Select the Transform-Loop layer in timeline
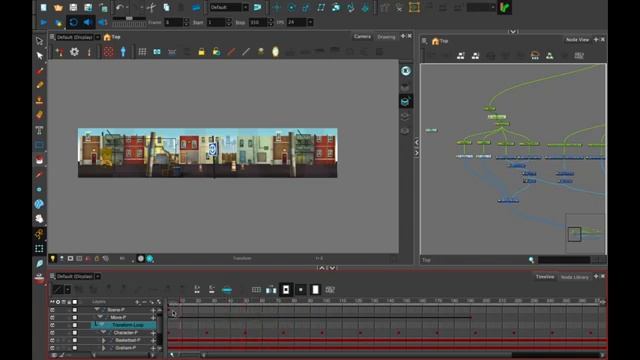Viewport: 640px width, 360px height. click(124, 325)
